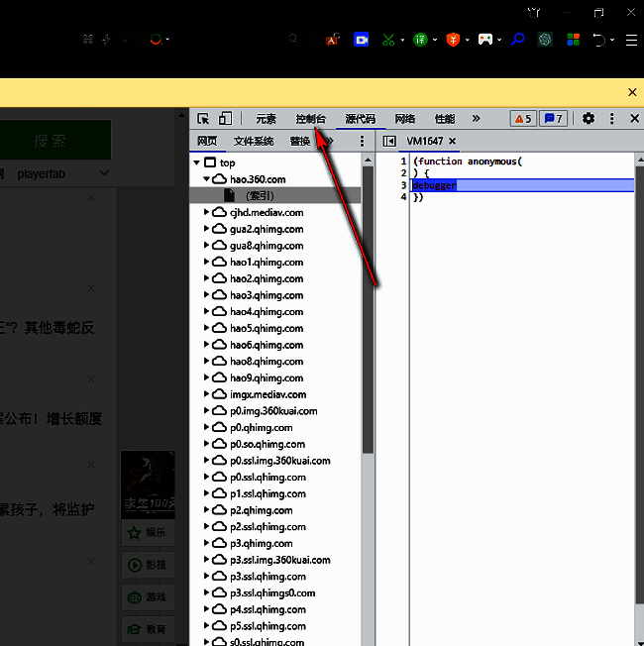The image size is (644, 646).
Task: Switch to the 控制台 tab
Action: [x=310, y=119]
